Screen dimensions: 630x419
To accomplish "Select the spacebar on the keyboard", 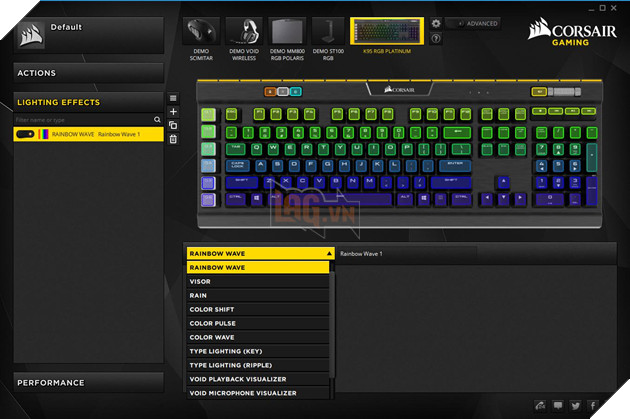I will tap(340, 200).
